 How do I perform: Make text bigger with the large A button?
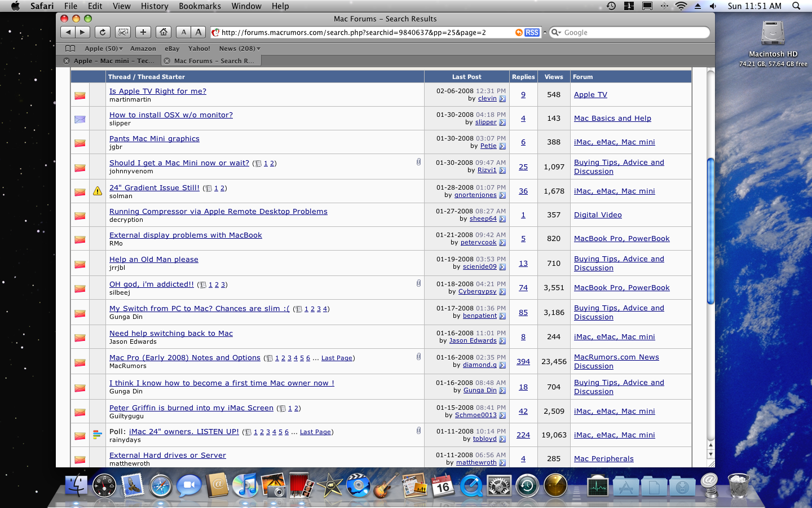198,32
